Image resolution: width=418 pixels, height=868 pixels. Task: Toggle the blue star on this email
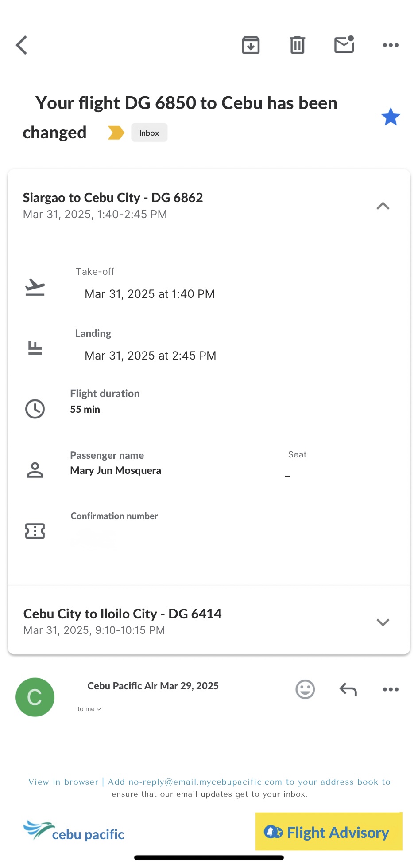391,117
